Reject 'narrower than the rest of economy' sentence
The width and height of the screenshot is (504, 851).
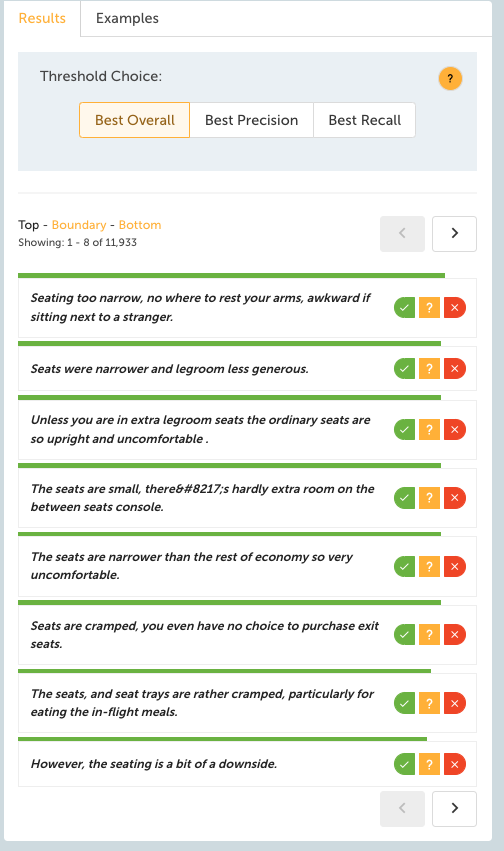pyautogui.click(x=455, y=566)
